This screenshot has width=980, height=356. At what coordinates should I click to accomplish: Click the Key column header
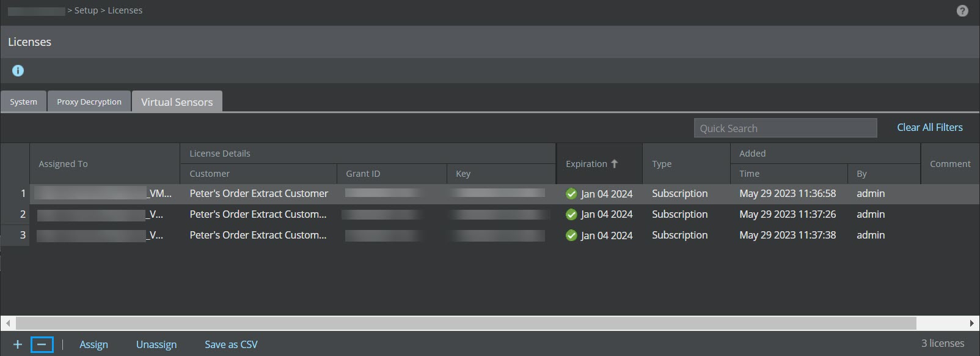(x=501, y=174)
